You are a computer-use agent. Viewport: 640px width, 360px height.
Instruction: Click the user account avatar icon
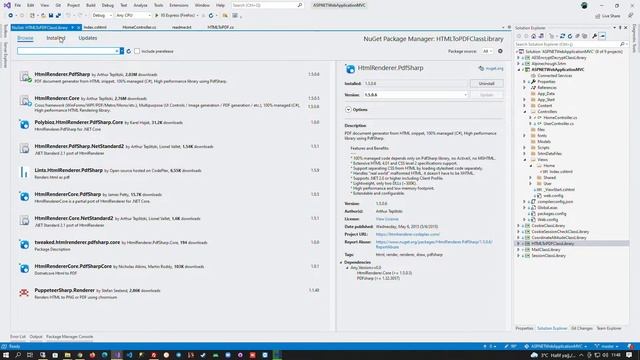coord(584,5)
